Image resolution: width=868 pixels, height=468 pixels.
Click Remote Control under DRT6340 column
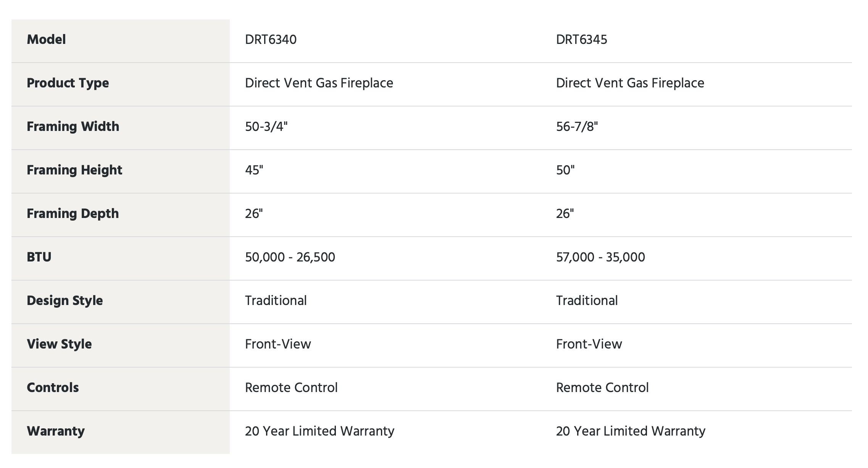(x=291, y=388)
